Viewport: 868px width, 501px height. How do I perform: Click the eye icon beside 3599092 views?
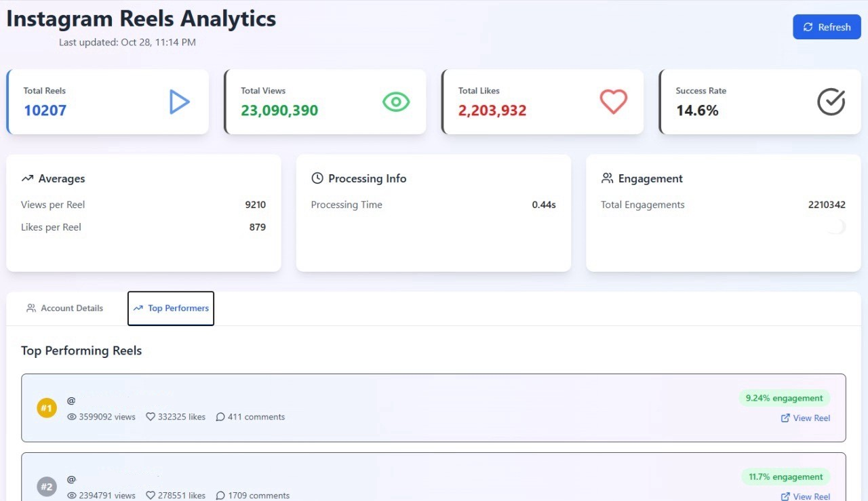tap(71, 417)
